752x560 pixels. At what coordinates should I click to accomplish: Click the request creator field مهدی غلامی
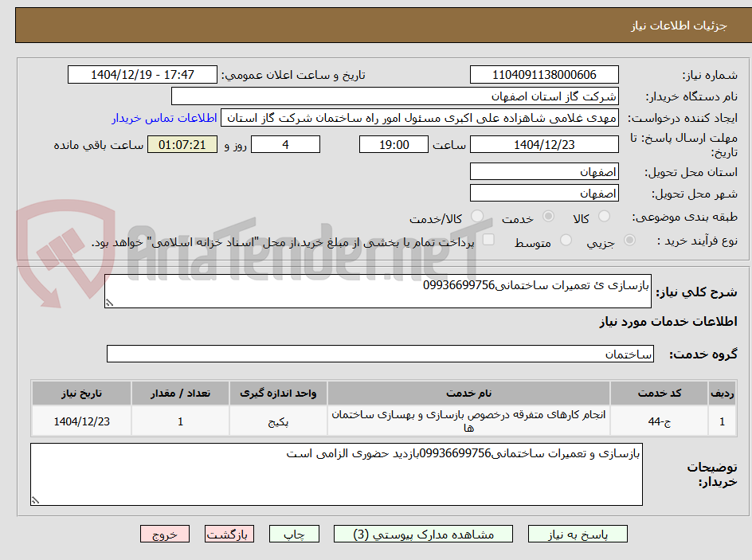[x=420, y=118]
